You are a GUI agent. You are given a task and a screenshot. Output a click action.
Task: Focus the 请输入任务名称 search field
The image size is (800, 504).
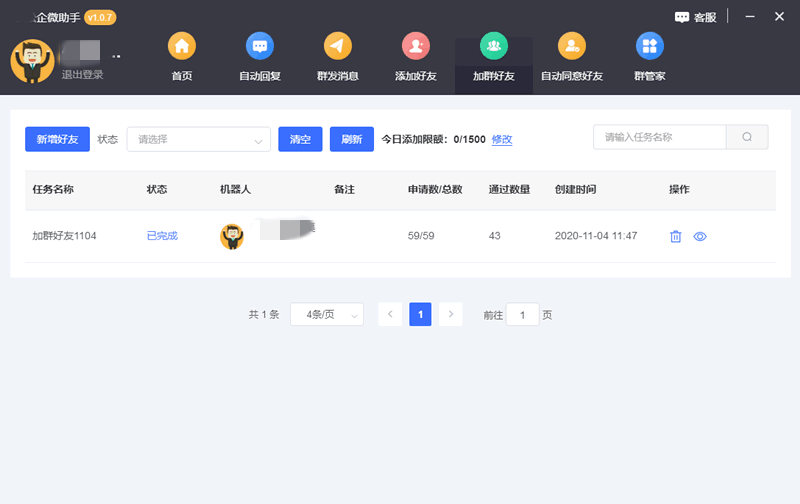pos(659,137)
